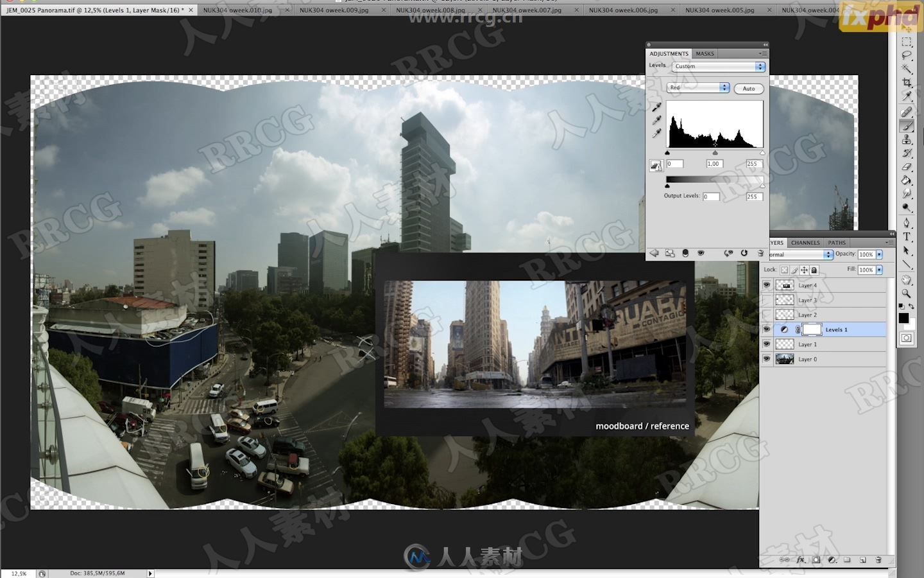Delete layer with Layers panel trash

[x=878, y=560]
